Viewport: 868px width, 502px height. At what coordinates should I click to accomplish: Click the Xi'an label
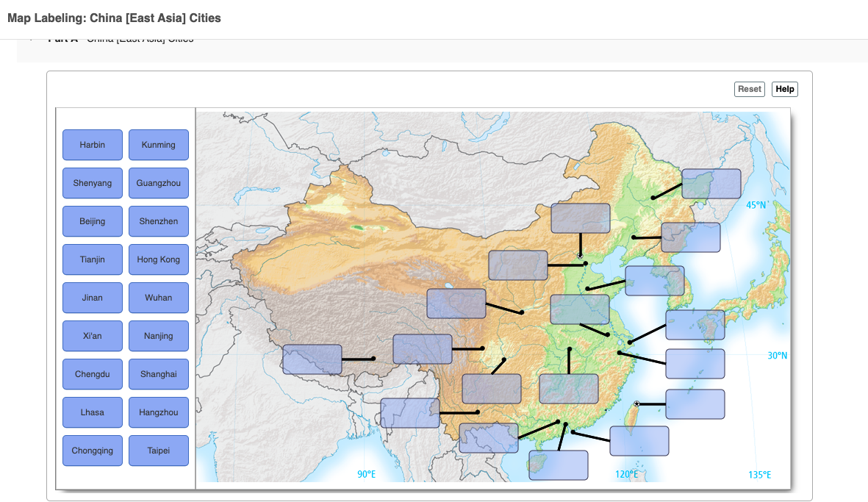tap(93, 336)
